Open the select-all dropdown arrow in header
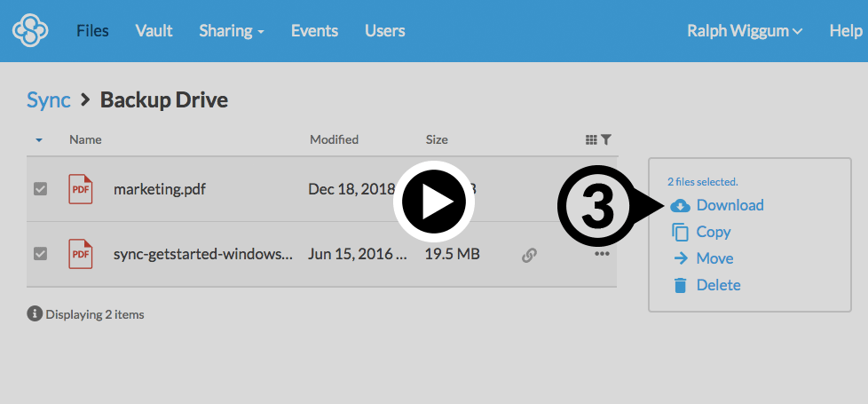Image resolution: width=868 pixels, height=404 pixels. pyautogui.click(x=39, y=140)
